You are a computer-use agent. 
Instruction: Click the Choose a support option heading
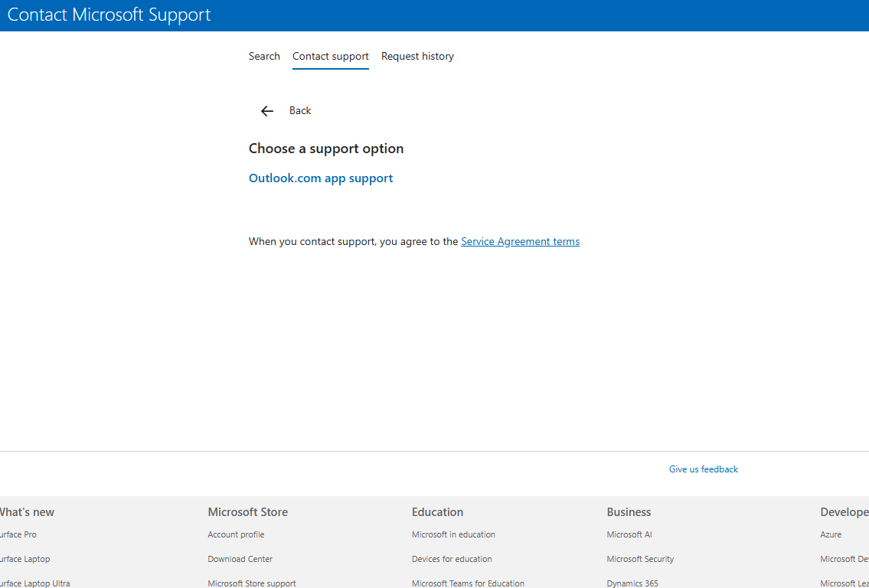point(326,149)
